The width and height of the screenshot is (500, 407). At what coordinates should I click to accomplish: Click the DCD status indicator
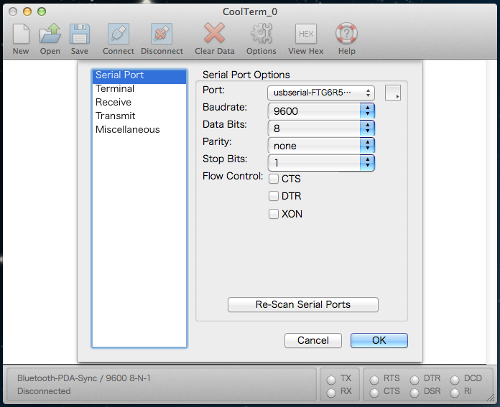tap(455, 380)
